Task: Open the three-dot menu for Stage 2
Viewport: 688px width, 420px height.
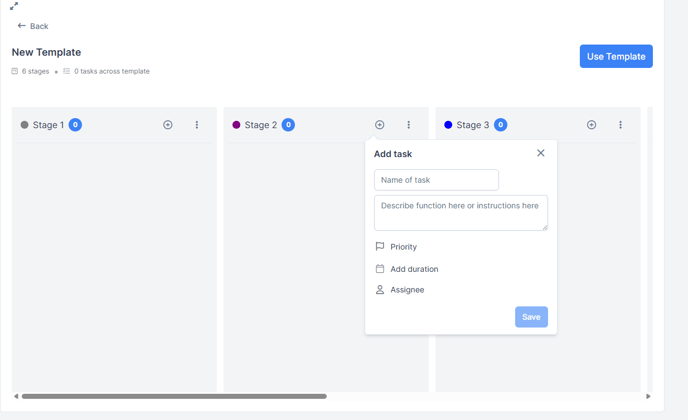Action: (408, 125)
